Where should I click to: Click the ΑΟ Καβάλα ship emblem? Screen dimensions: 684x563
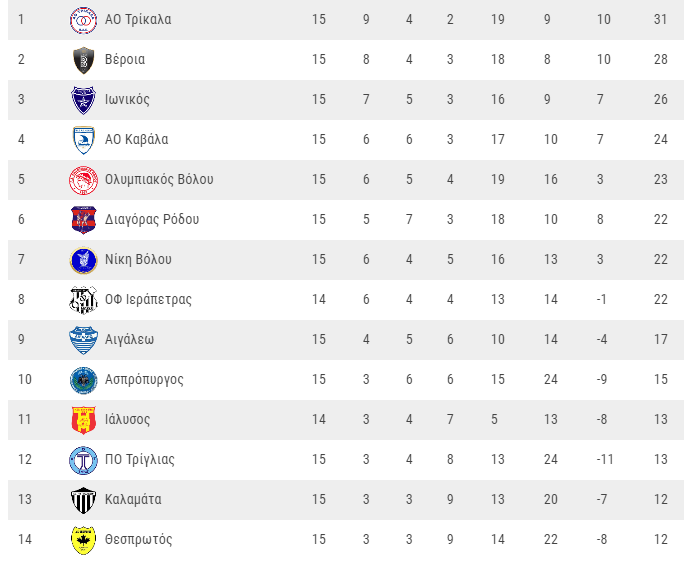tap(83, 140)
